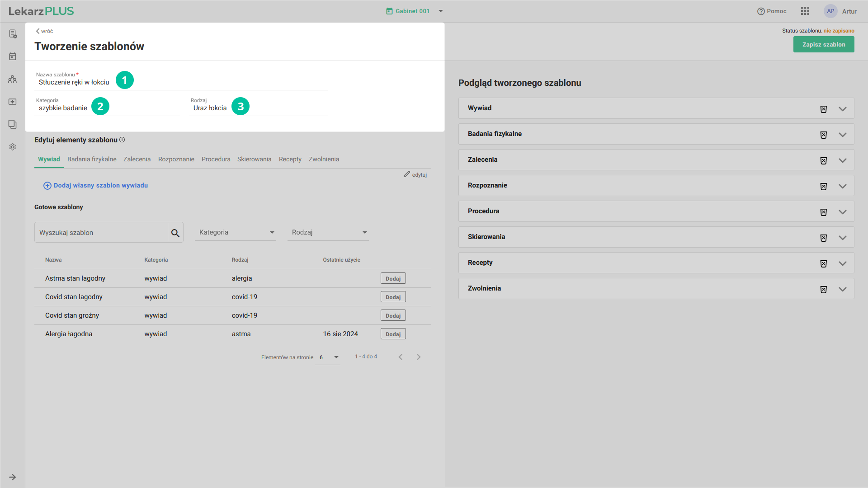Click the Zapisz szablon button
Viewport: 868px width, 488px height.
pyautogui.click(x=823, y=44)
